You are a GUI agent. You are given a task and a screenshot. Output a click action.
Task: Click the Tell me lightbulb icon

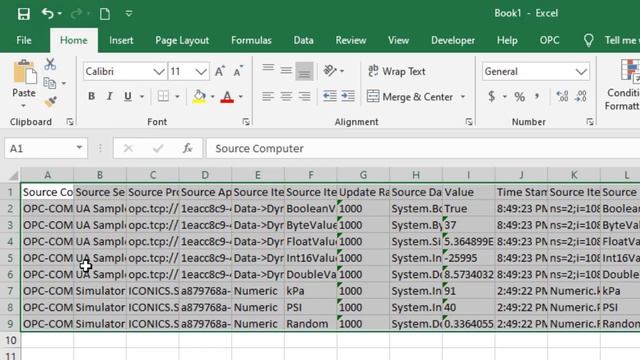[x=588, y=40]
